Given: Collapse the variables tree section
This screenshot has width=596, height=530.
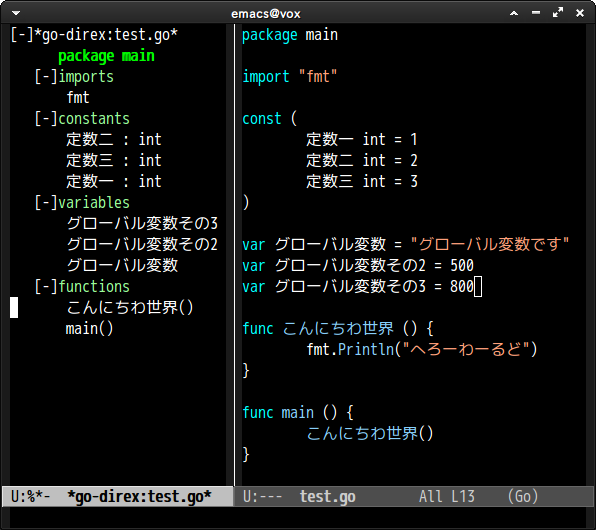Looking at the screenshot, I should (x=46, y=203).
